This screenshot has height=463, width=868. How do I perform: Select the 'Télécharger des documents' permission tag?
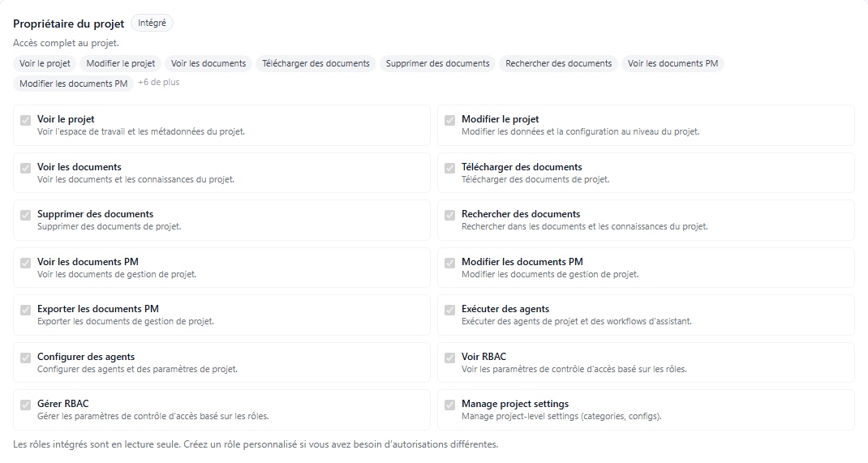[x=316, y=63]
